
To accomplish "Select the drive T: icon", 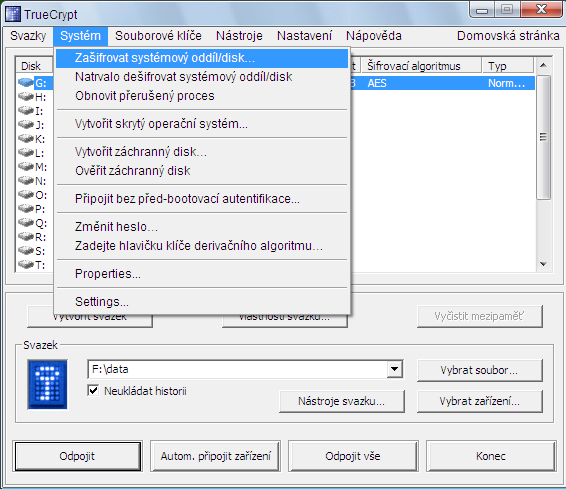I will coord(26,265).
